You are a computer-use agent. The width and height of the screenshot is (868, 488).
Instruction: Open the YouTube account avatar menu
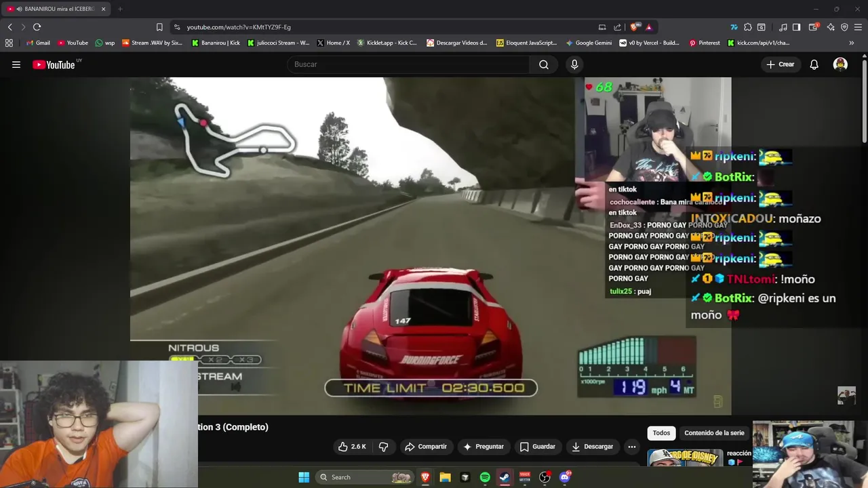click(x=840, y=64)
